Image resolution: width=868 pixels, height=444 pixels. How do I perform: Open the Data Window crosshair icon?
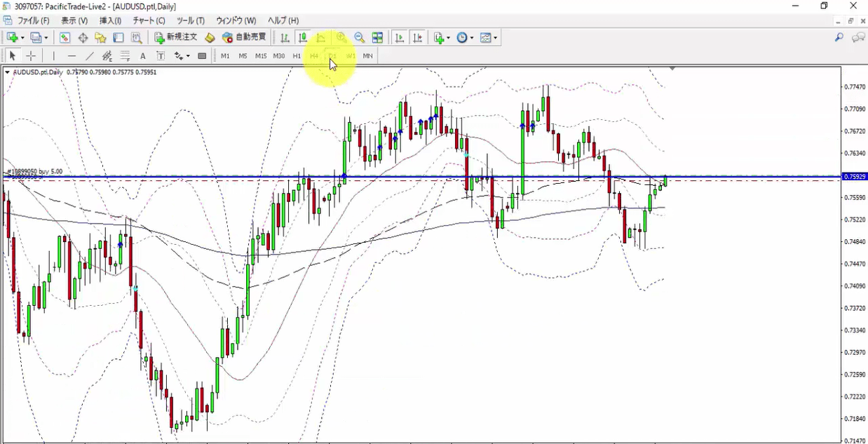pyautogui.click(x=83, y=37)
